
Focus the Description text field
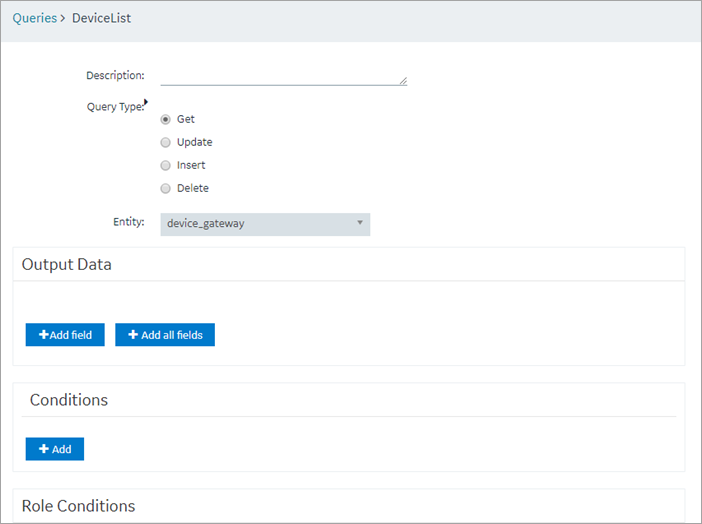[284, 77]
